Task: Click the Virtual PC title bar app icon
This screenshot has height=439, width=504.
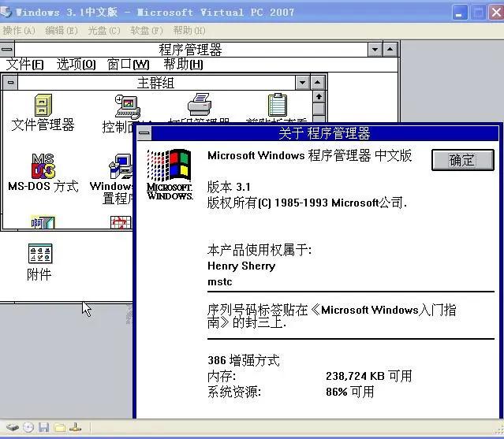Action: (6, 12)
